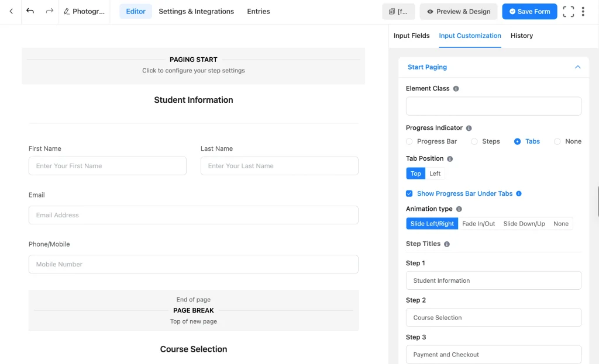This screenshot has height=364, width=599.
Task: Show info for Progress Bar Under Tabs
Action: 519,193
